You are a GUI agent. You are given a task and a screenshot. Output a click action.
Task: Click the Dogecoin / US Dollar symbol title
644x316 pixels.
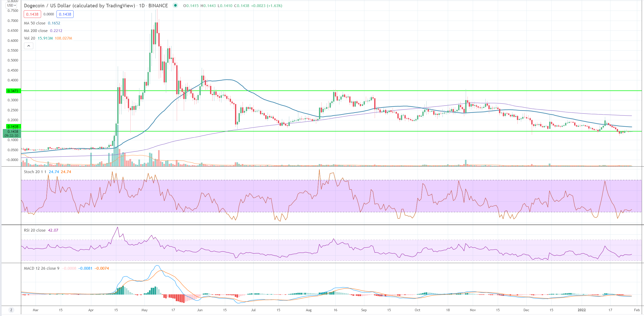pyautogui.click(x=79, y=6)
